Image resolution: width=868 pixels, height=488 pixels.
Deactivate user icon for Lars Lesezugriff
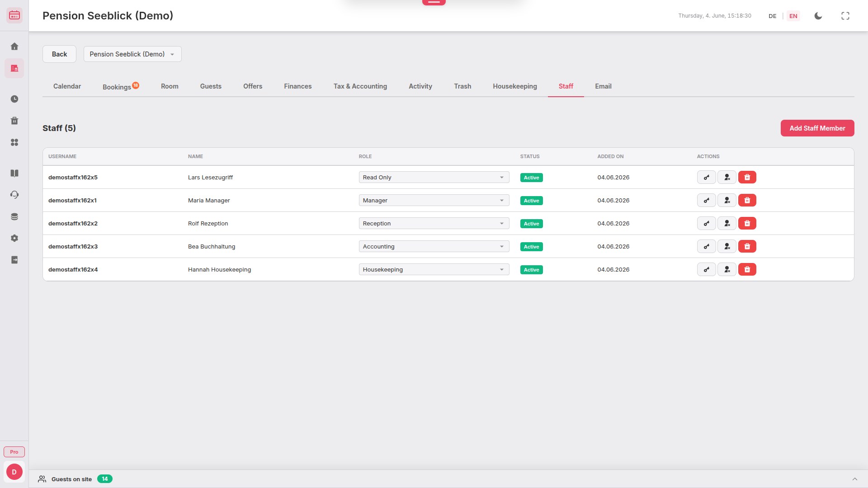727,178
